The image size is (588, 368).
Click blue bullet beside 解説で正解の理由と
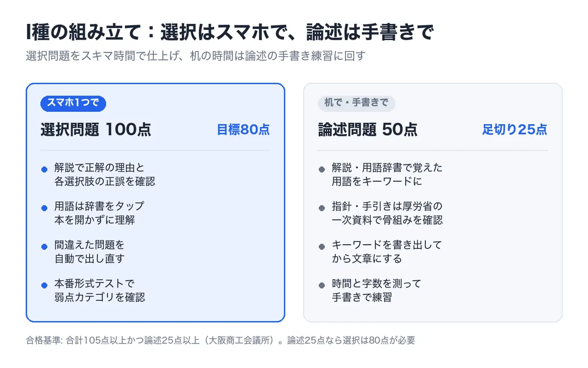click(44, 169)
